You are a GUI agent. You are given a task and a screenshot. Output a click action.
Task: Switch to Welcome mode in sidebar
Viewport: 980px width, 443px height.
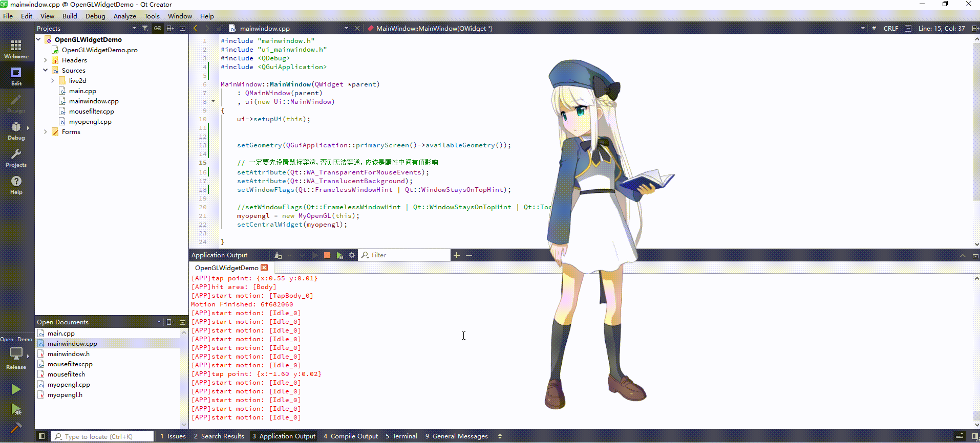(16, 49)
